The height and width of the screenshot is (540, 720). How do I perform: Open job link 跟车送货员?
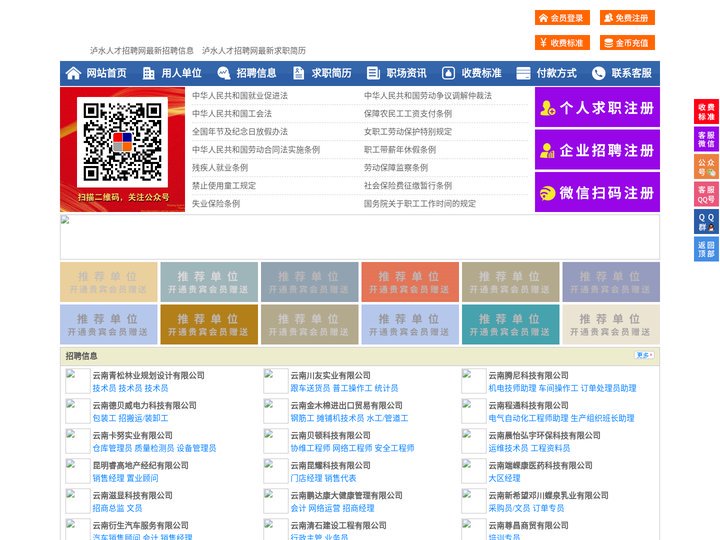pos(310,388)
